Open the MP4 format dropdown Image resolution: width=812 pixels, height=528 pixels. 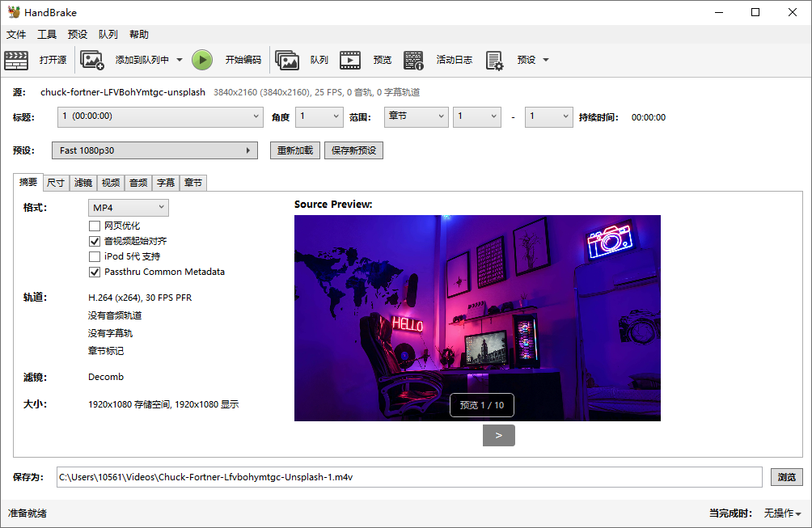(129, 208)
